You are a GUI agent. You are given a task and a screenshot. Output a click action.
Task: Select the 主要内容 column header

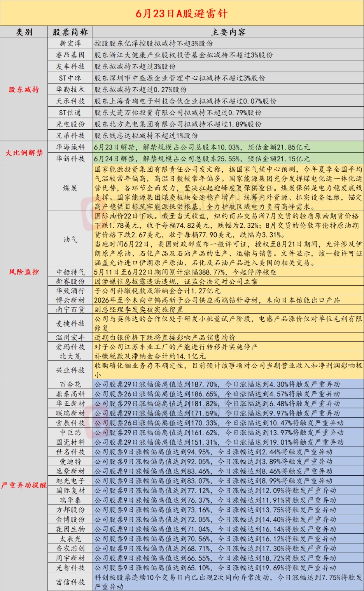(x=229, y=32)
